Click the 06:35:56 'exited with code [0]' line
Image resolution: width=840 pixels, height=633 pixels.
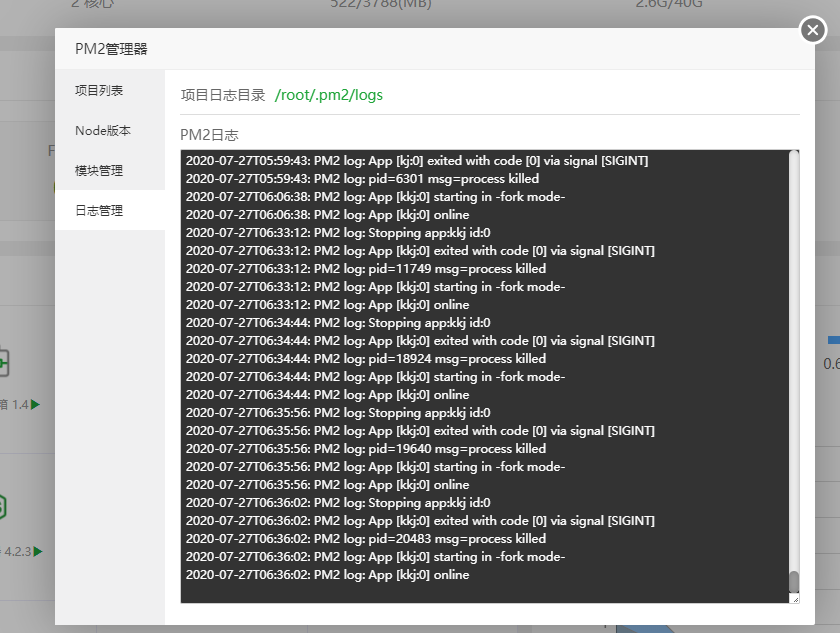click(x=420, y=431)
